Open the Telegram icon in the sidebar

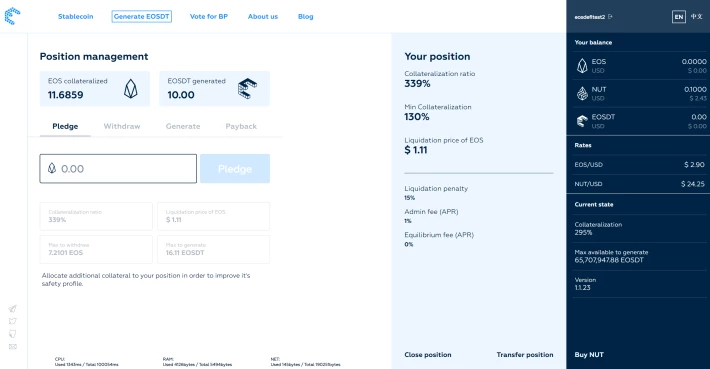click(12, 309)
